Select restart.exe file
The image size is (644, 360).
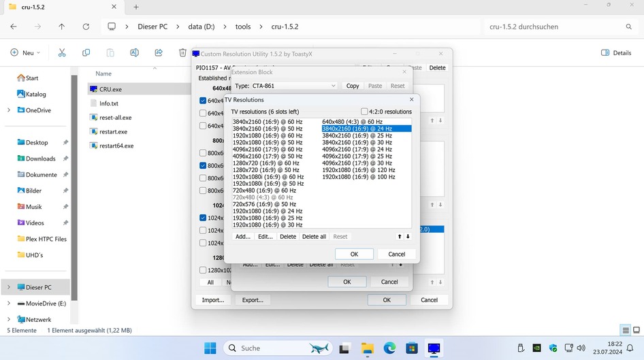click(114, 132)
